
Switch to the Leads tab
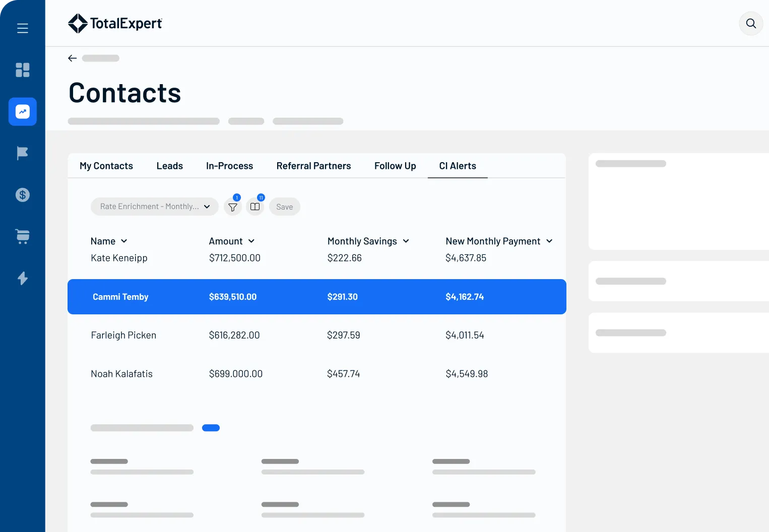(x=169, y=166)
